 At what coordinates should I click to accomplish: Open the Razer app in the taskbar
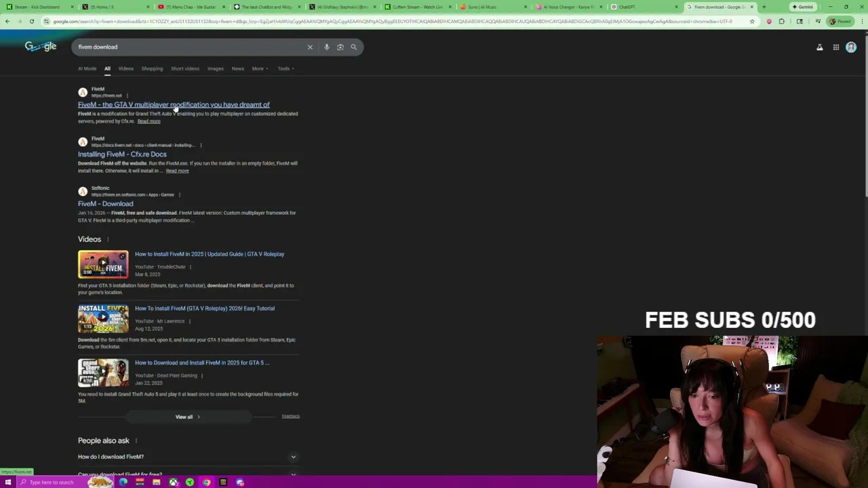tap(190, 482)
